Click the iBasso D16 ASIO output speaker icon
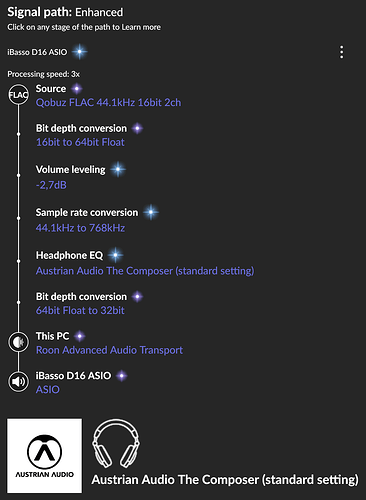This screenshot has height=500, width=366. (x=18, y=381)
